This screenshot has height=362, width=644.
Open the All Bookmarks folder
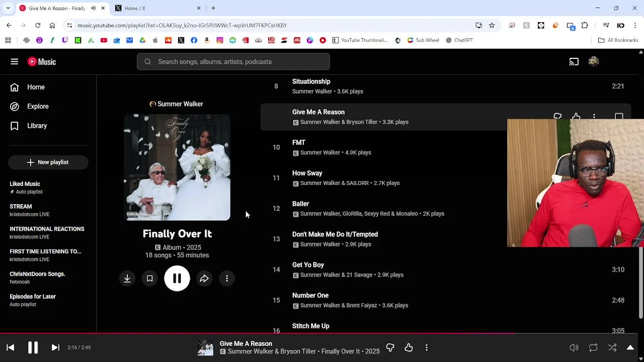618,40
